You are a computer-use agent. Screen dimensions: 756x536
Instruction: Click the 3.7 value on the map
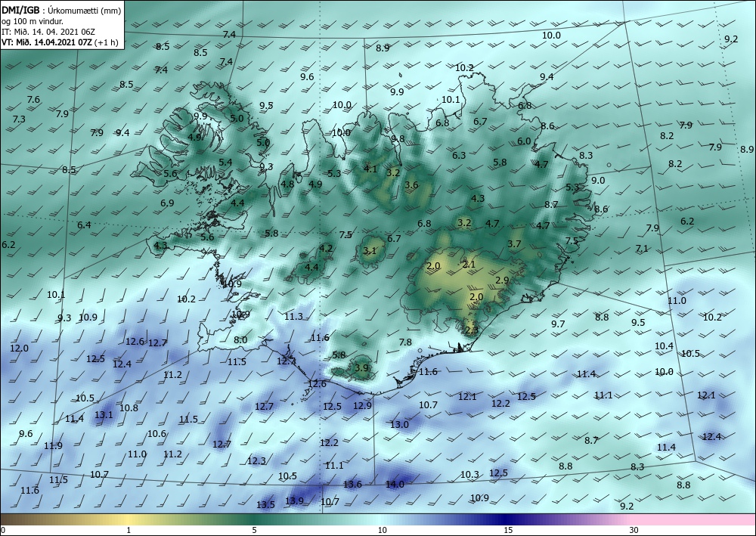(514, 244)
